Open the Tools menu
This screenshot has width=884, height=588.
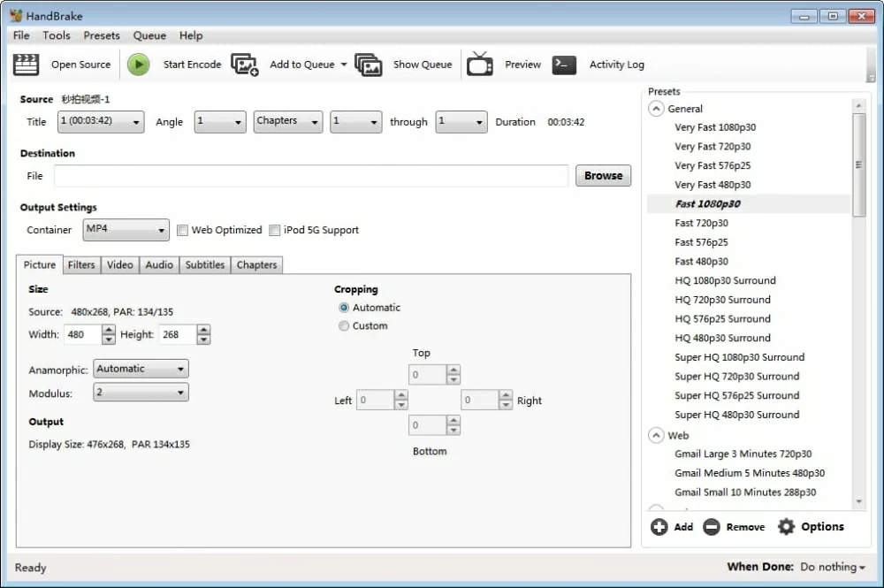click(x=57, y=35)
